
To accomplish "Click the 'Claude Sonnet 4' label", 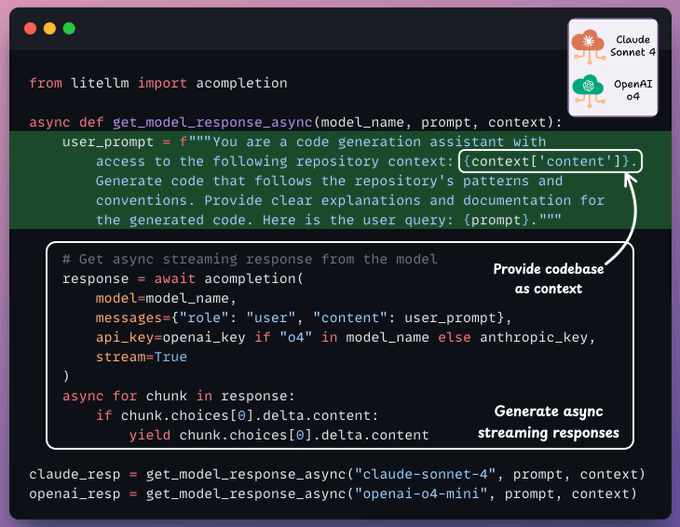I will point(633,46).
